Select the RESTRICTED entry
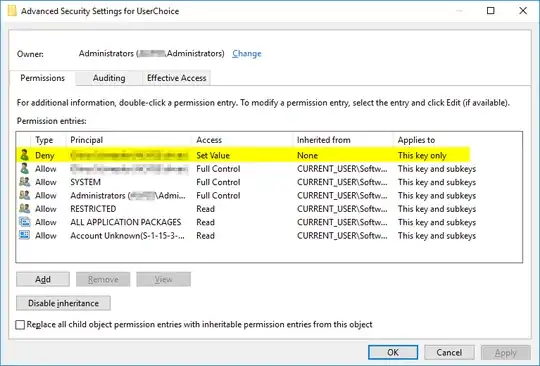The height and width of the screenshot is (366, 540). [x=247, y=209]
